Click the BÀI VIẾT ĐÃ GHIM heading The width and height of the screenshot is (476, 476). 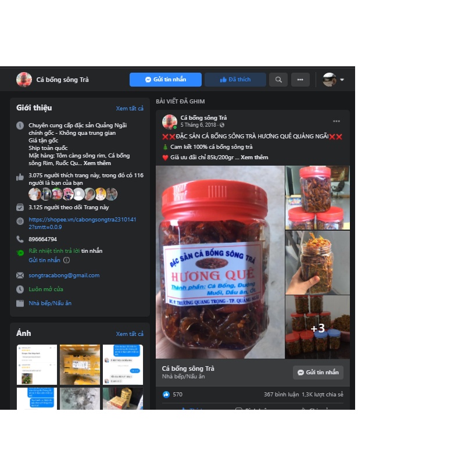coord(180,101)
